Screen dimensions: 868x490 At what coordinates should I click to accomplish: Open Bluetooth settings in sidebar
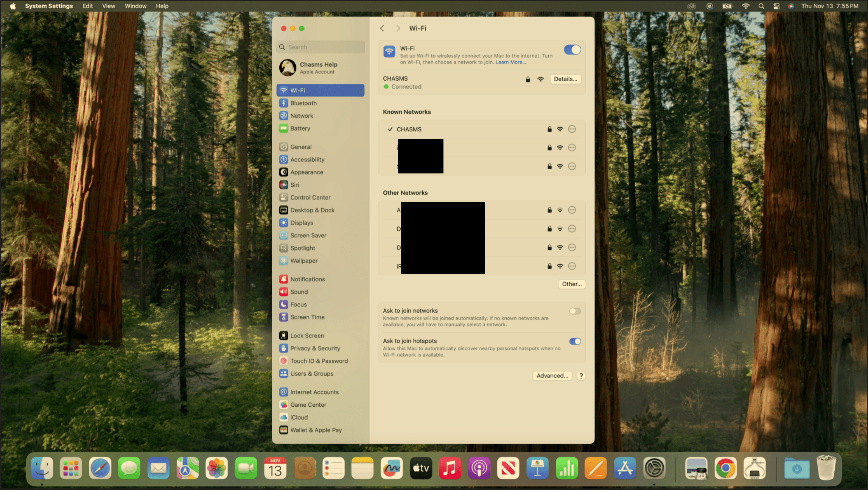303,103
